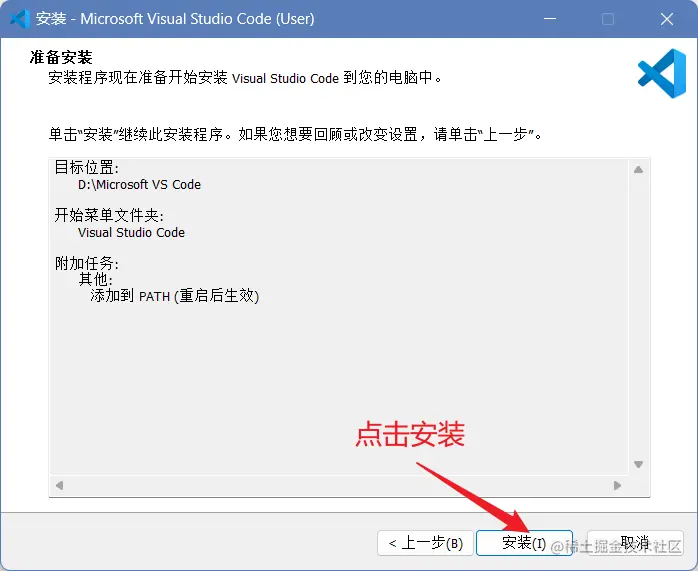Go back with the 上一步(B) button
Viewport: 698px width, 571px height.
[425, 543]
